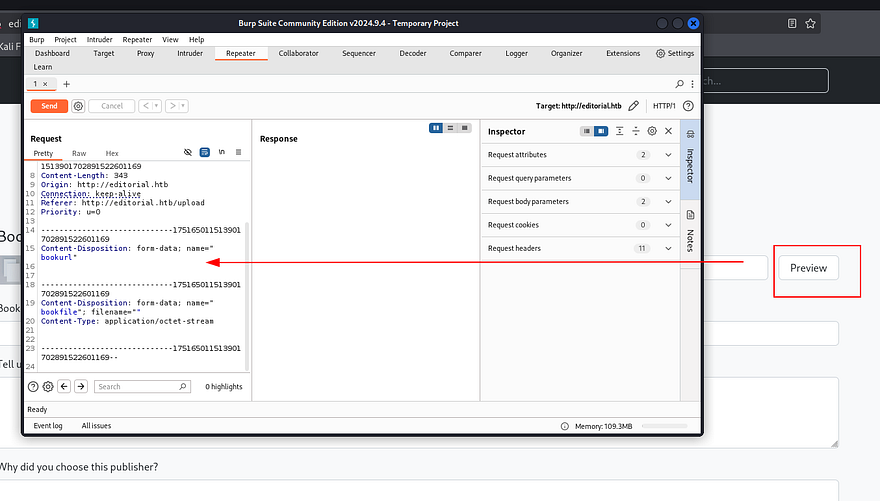Edit the target with the pencil icon
This screenshot has width=880, height=501.
click(634, 105)
